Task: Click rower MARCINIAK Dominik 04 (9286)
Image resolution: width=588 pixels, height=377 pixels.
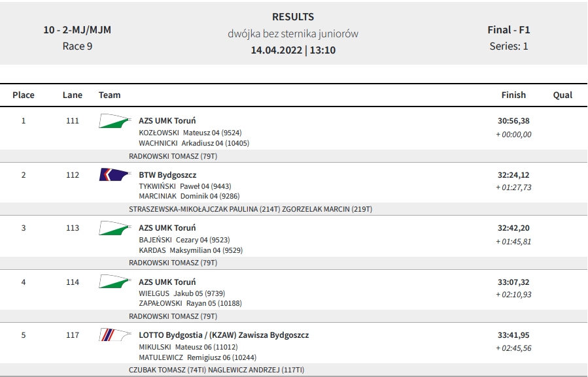Action: [x=189, y=196]
